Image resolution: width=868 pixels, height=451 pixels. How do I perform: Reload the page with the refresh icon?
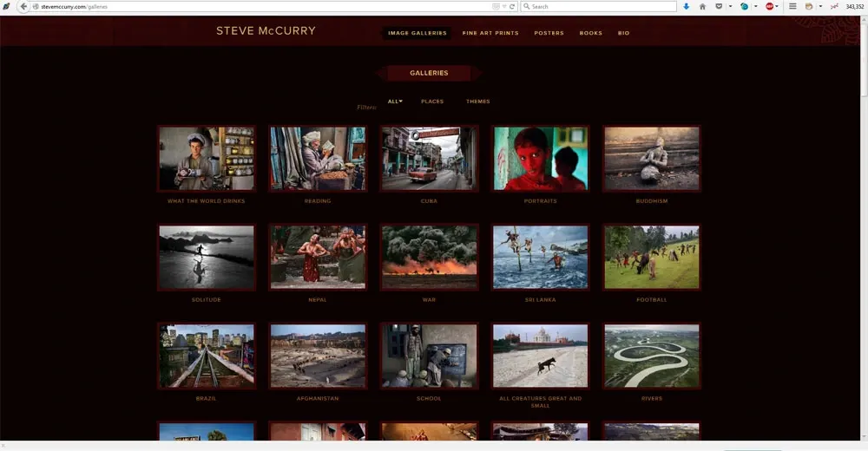click(x=512, y=7)
